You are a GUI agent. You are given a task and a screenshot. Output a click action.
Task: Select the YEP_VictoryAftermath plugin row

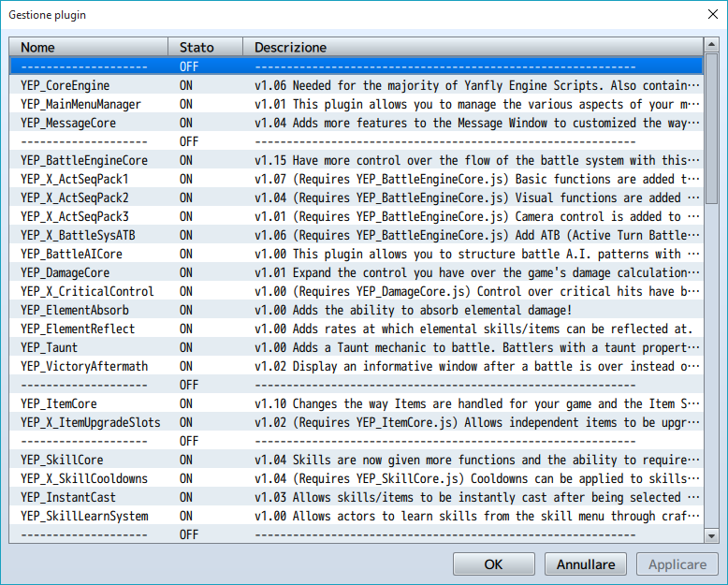357,366
